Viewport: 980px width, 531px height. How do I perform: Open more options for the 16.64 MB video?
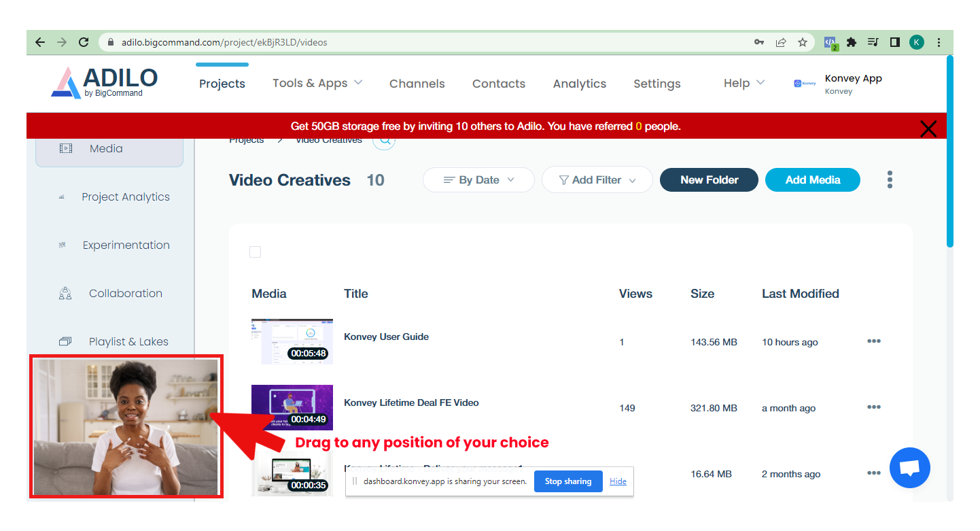click(874, 473)
